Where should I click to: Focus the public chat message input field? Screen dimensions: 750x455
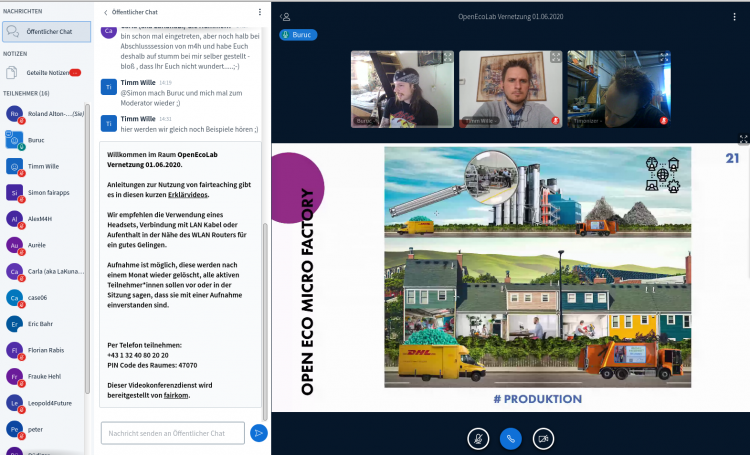[172, 433]
